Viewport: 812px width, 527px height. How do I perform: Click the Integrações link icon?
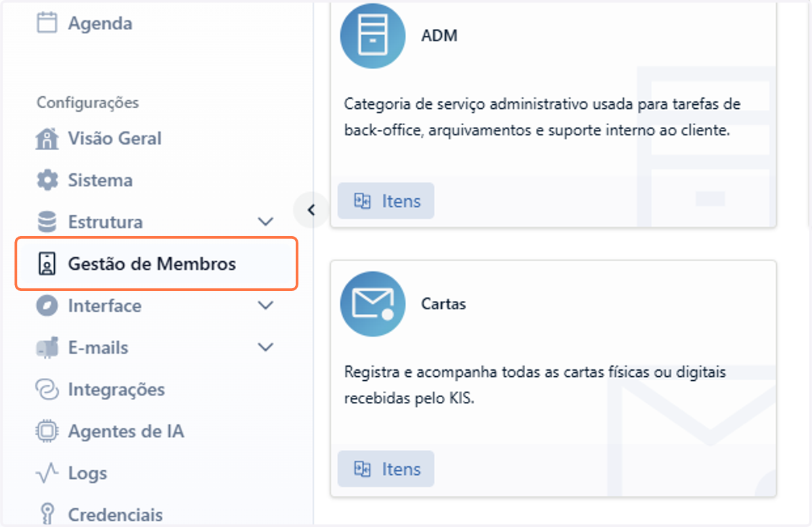[47, 390]
